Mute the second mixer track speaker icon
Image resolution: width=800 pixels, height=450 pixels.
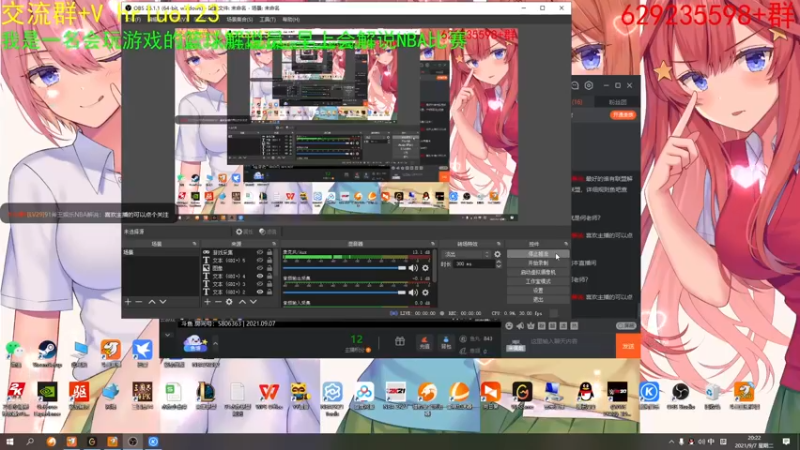413,292
